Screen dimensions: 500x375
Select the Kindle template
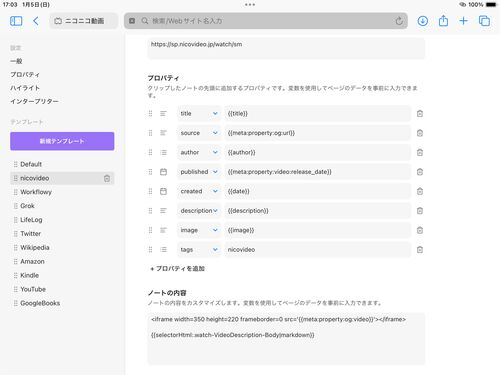62,275
